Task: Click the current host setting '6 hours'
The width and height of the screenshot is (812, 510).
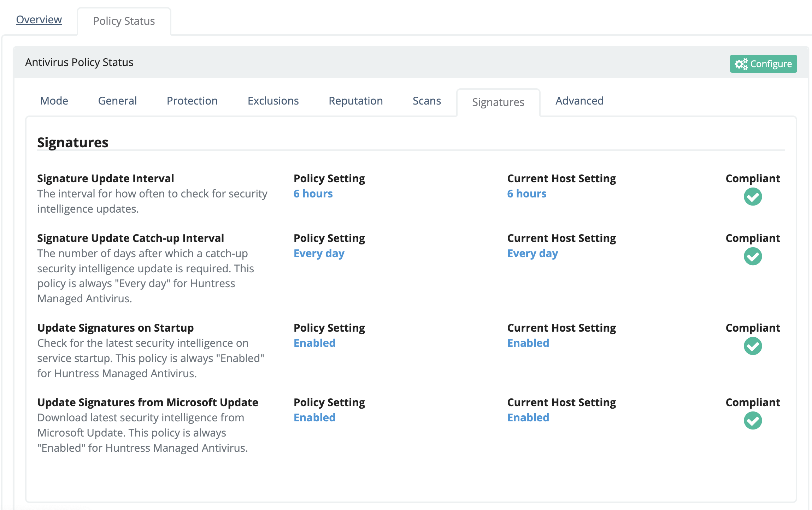Action: point(527,194)
